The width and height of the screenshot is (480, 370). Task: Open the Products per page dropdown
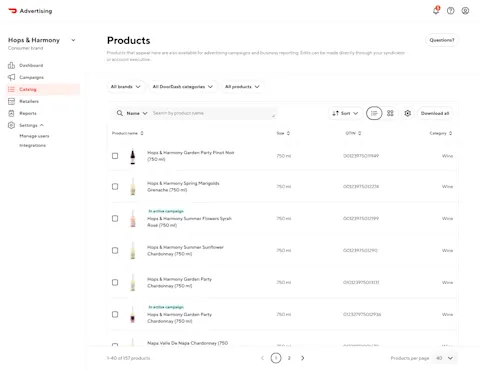tap(444, 358)
